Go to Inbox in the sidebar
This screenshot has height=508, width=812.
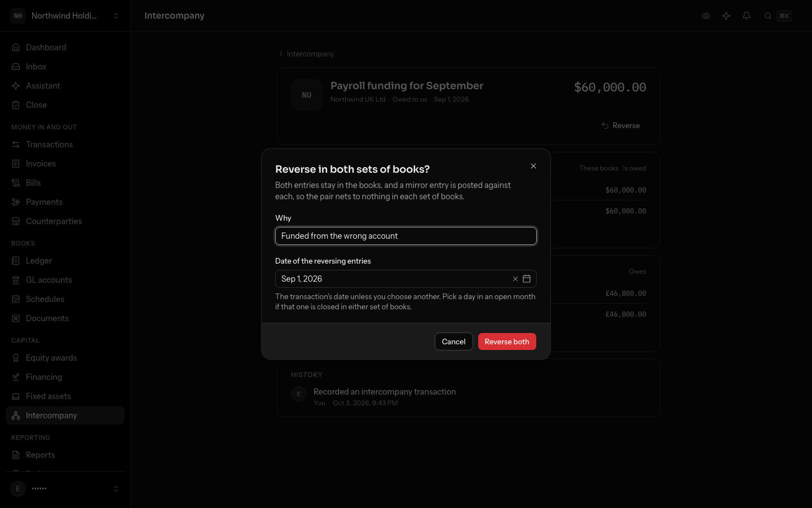pos(65,67)
